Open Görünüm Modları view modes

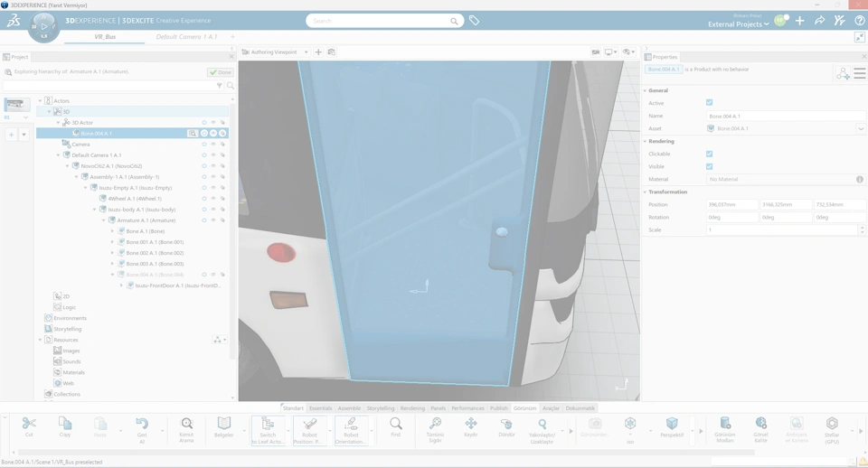[x=724, y=424]
